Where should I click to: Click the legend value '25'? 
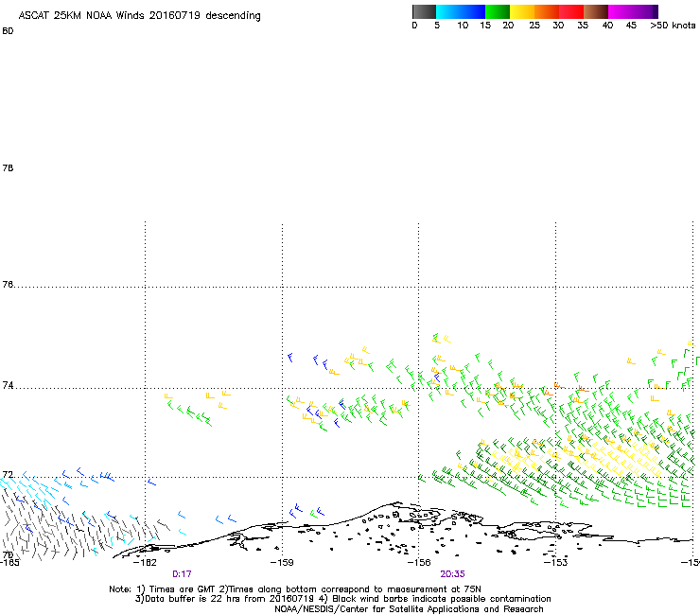click(x=534, y=26)
